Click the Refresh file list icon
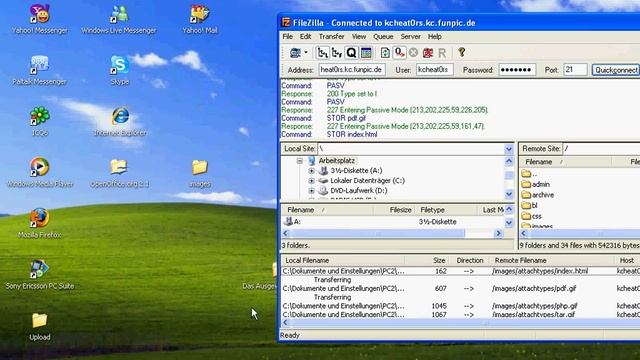 [385, 53]
